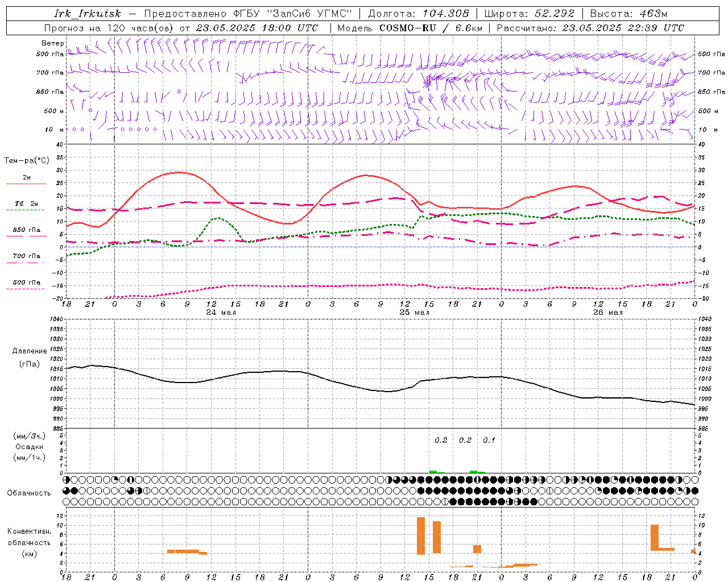Viewport: 728px width, 582px height.
Task: Click the red 2м temperature legend entry
Action: 26,178
